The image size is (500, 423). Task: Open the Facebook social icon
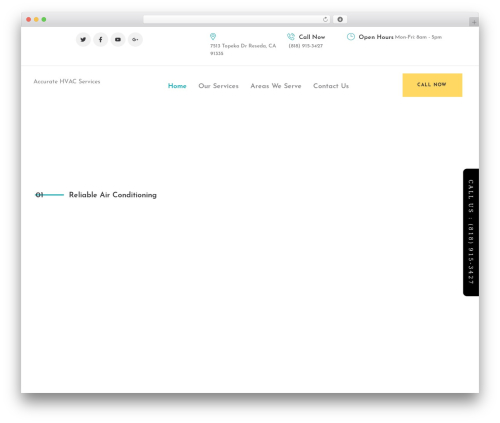tap(100, 40)
